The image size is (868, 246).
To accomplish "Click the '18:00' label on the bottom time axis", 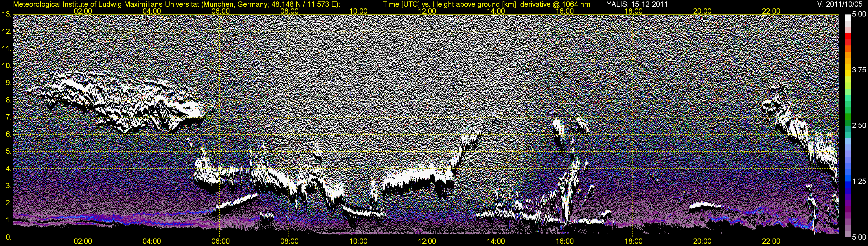I will point(633,242).
